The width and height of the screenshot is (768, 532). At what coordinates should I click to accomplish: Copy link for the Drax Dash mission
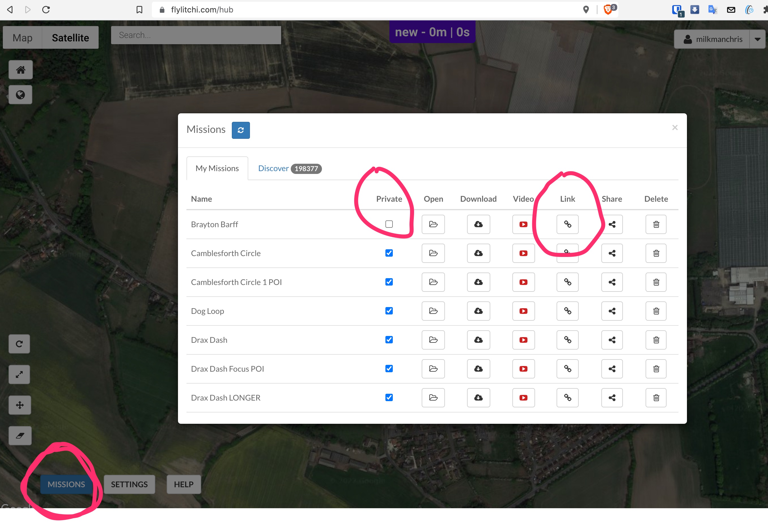click(x=567, y=340)
